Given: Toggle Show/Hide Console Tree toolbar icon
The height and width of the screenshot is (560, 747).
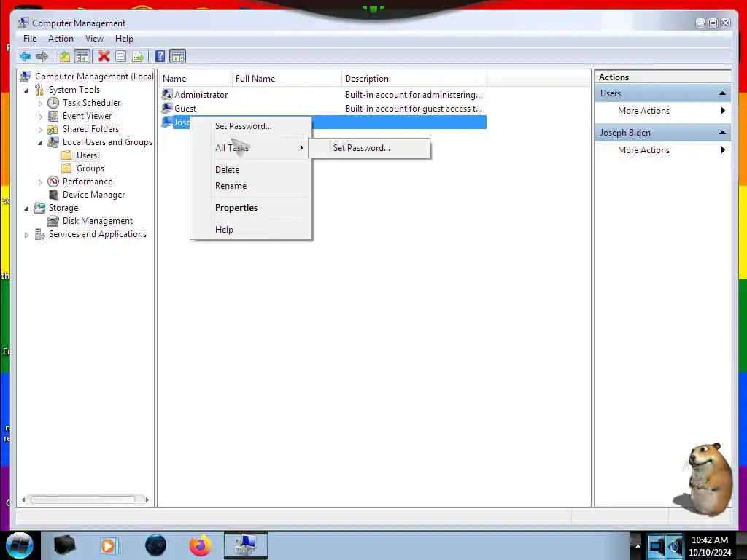Looking at the screenshot, I should pyautogui.click(x=82, y=57).
